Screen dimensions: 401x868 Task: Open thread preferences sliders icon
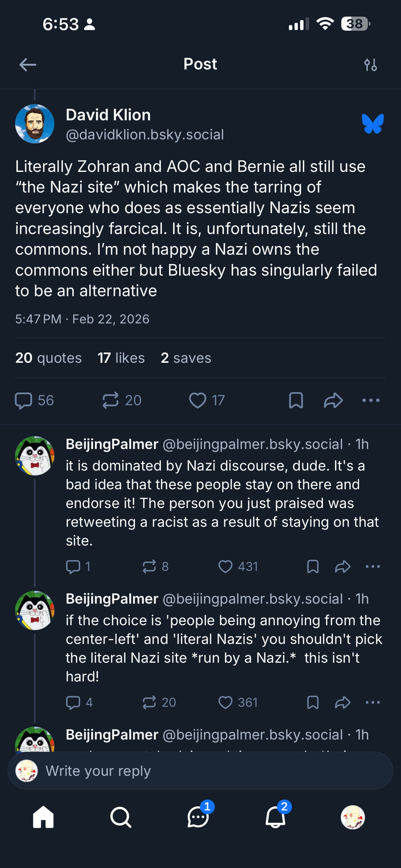pyautogui.click(x=370, y=65)
